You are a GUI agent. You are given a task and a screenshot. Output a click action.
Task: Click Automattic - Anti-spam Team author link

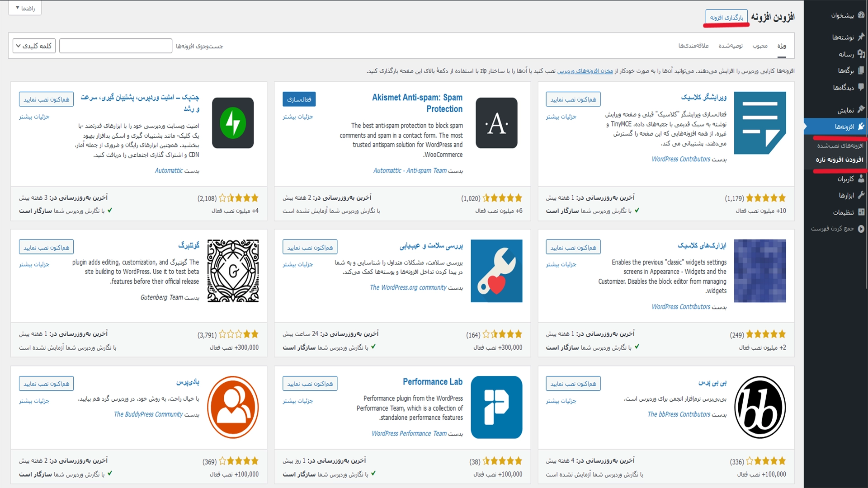tap(410, 171)
